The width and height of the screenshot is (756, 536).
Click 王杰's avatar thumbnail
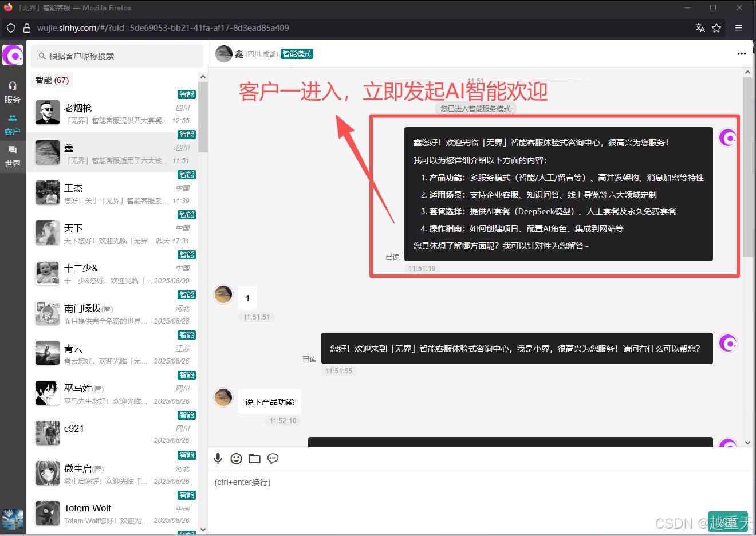(48, 192)
